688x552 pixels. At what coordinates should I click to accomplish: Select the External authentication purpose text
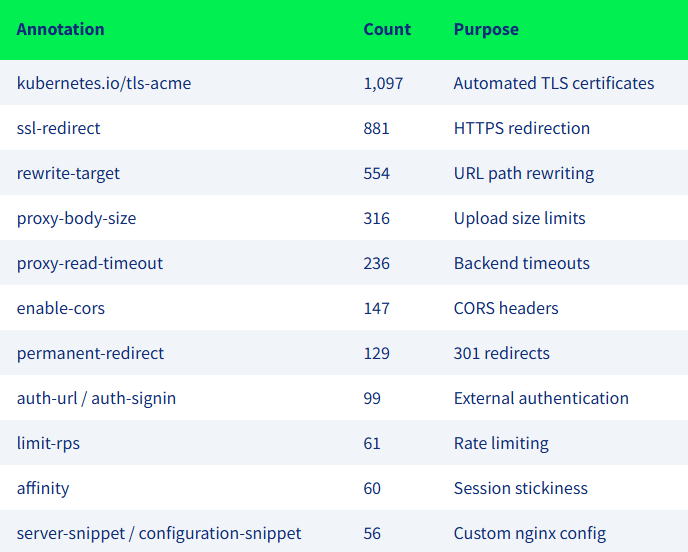click(x=541, y=398)
